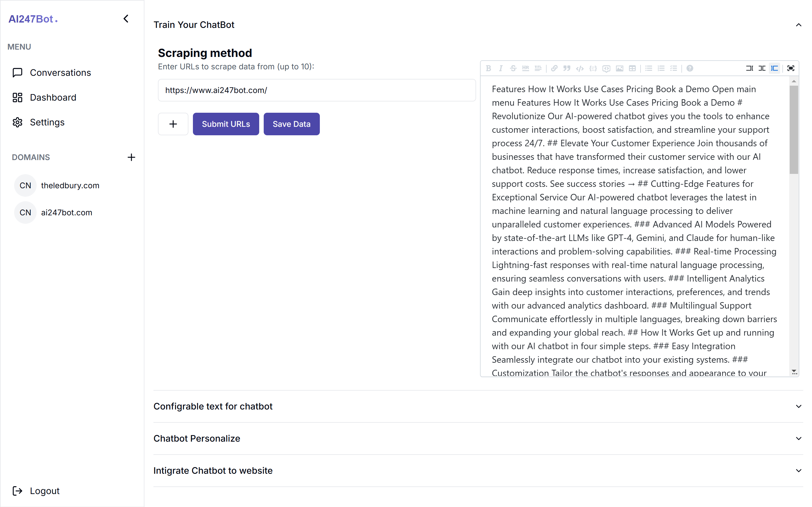
Task: Toggle bold formatting in the editor
Action: pos(488,68)
